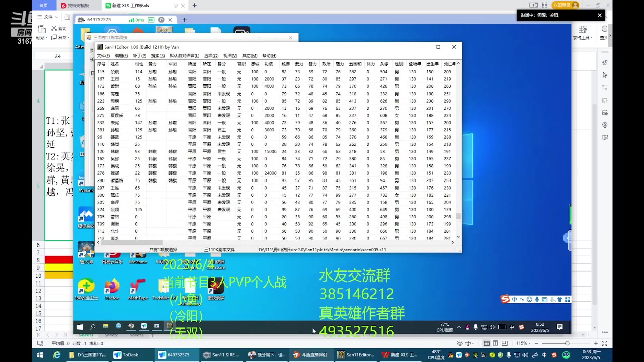644x362 pixels.
Task: Open the 文件(F) menu in San11Editor
Action: [103, 56]
